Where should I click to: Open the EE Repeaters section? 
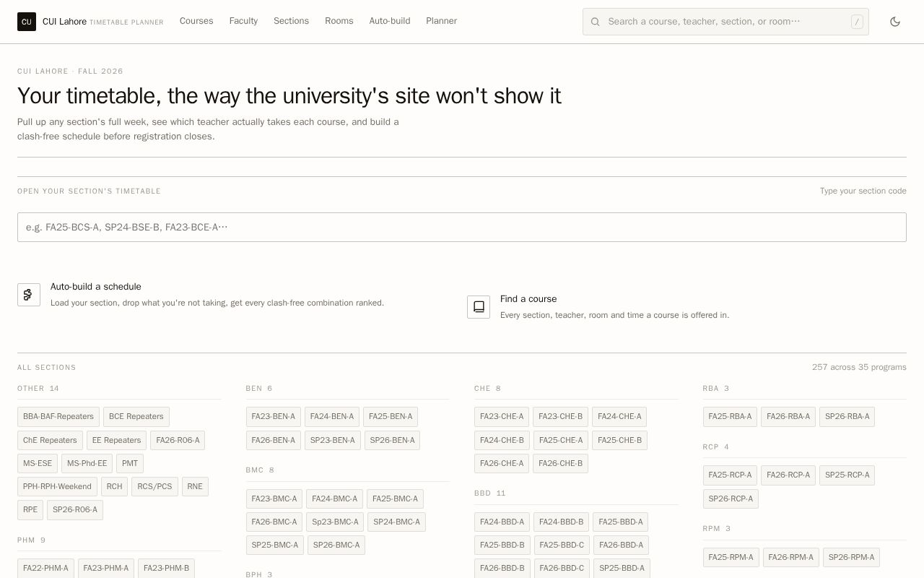116,440
